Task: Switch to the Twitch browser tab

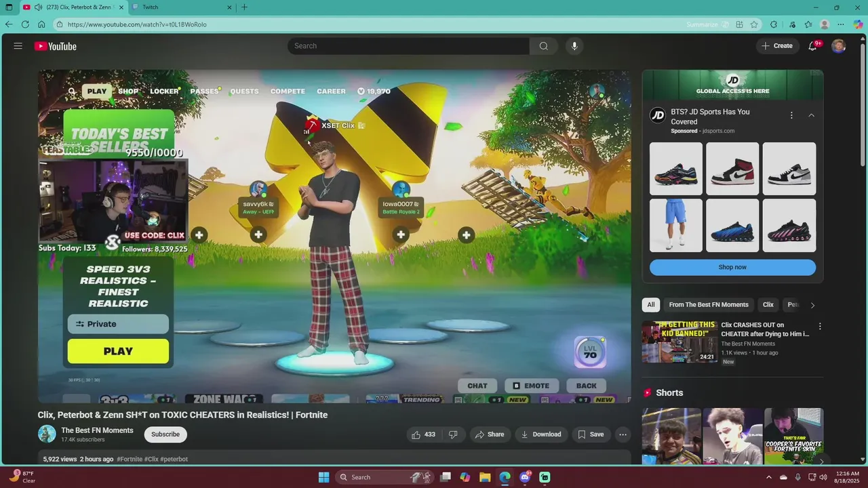Action: (182, 7)
